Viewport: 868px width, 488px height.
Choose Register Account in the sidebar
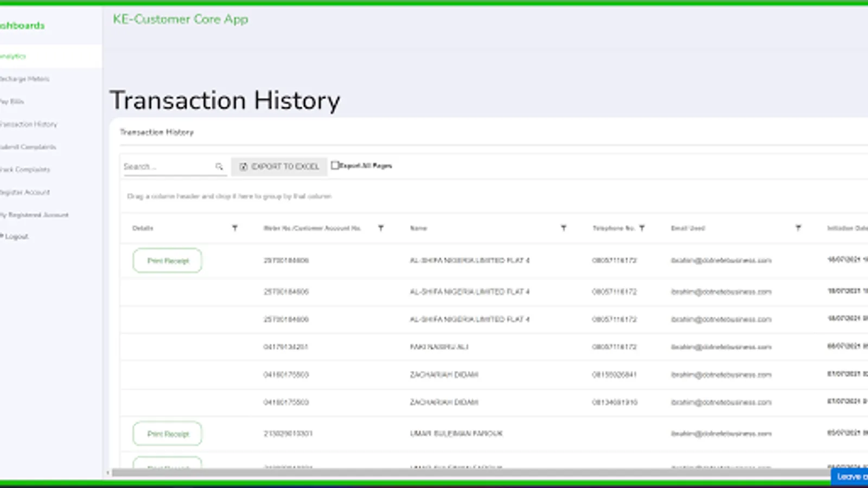click(x=25, y=192)
